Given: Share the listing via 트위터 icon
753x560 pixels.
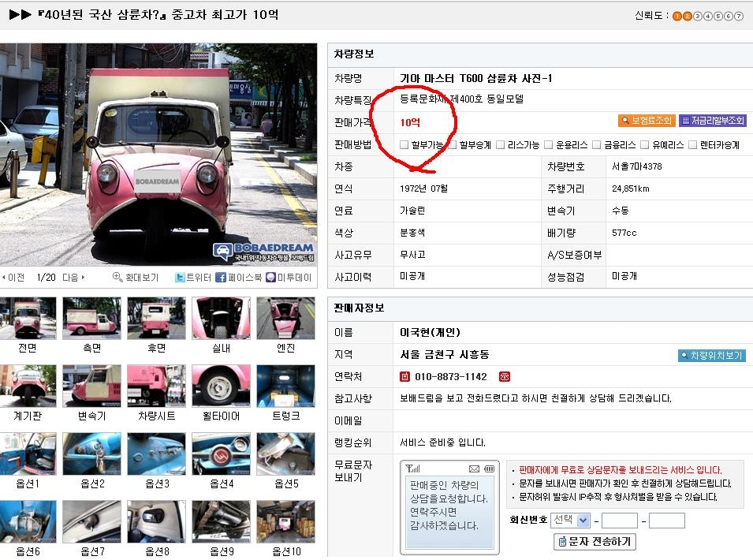Looking at the screenshot, I should 181,278.
